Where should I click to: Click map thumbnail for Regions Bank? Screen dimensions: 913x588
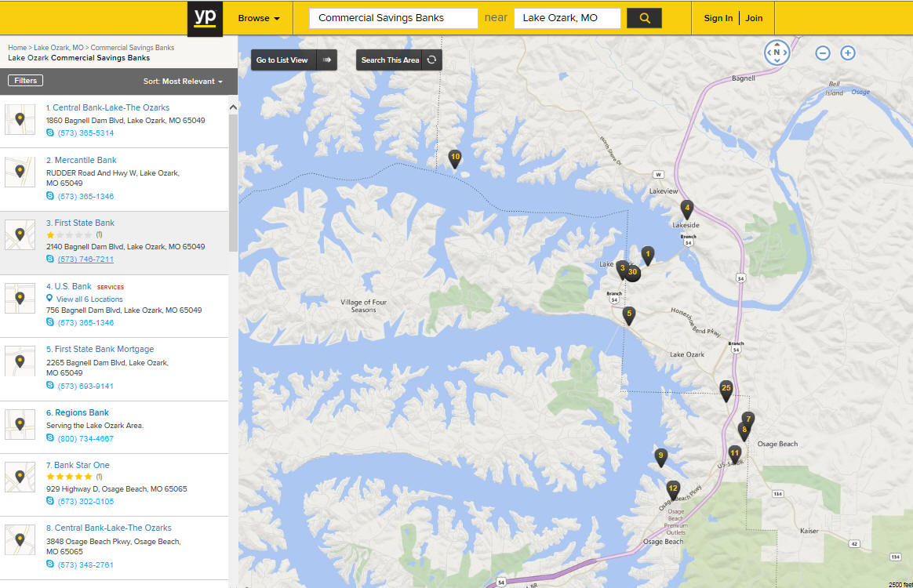click(x=20, y=424)
